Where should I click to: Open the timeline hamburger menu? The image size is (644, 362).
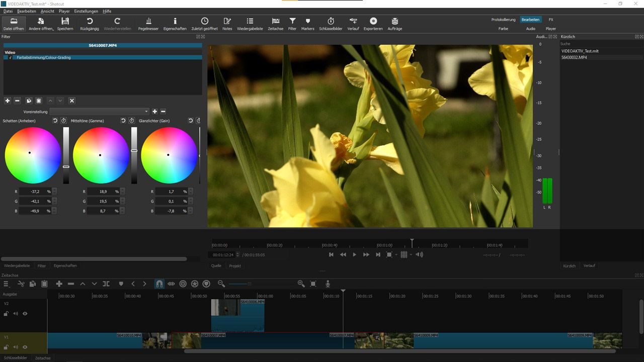pyautogui.click(x=7, y=284)
